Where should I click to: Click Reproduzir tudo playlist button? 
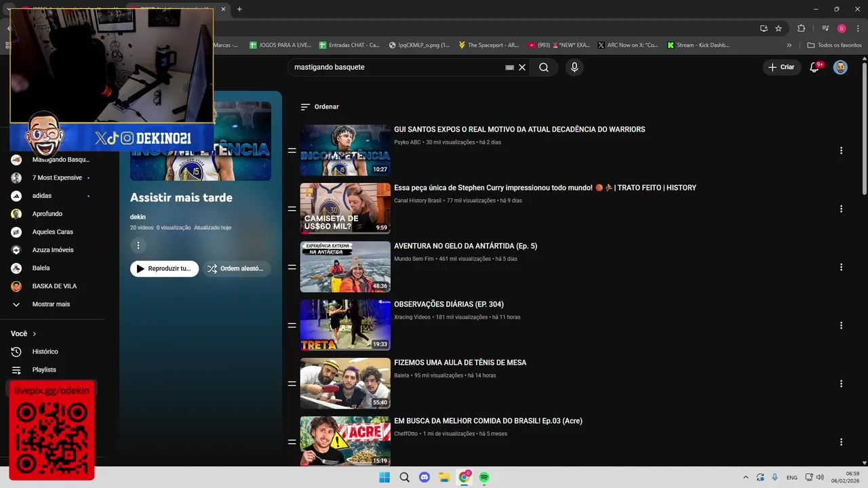pos(164,268)
